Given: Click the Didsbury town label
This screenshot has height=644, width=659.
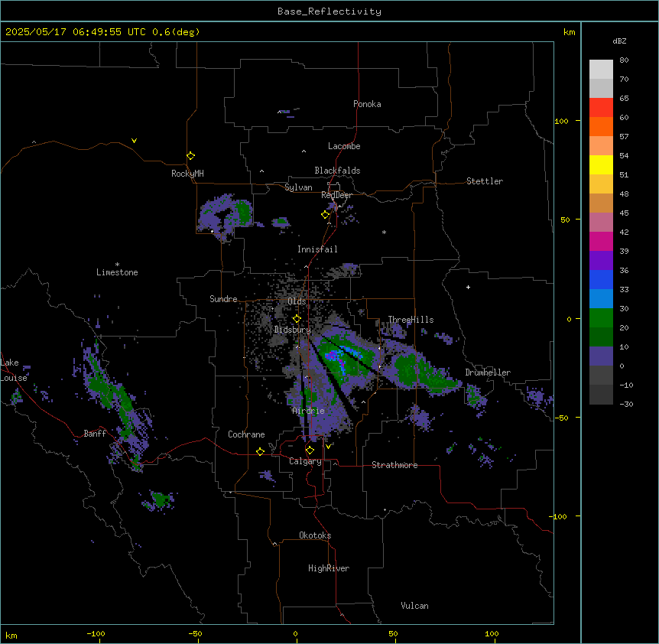Looking at the screenshot, I should coord(292,330).
